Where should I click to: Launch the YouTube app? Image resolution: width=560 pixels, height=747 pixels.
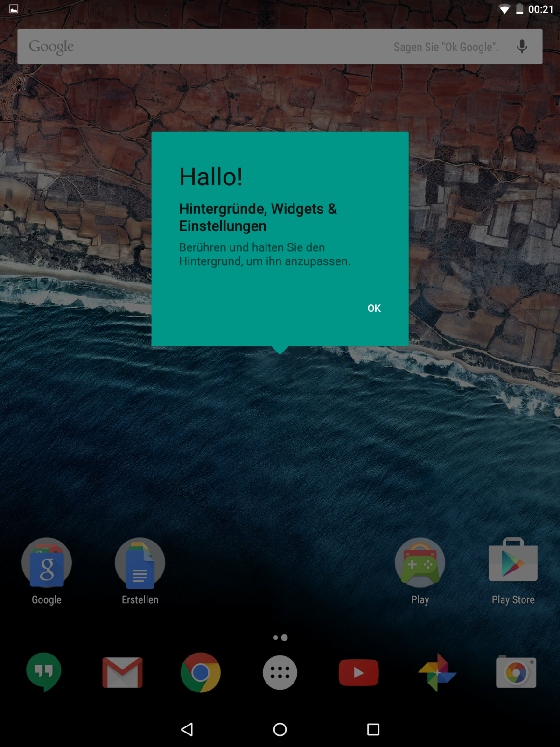(358, 672)
